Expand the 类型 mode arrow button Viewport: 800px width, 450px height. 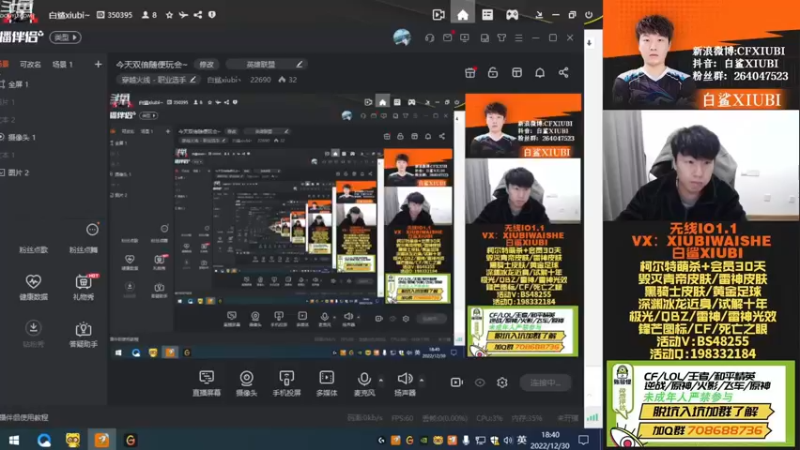[x=65, y=37]
